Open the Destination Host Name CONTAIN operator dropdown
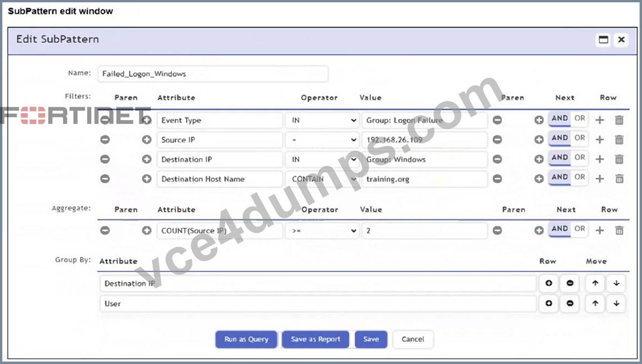 tap(322, 179)
